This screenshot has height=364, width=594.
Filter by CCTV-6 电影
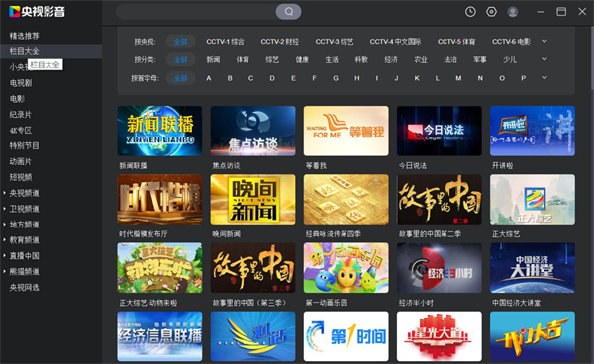[x=511, y=42]
